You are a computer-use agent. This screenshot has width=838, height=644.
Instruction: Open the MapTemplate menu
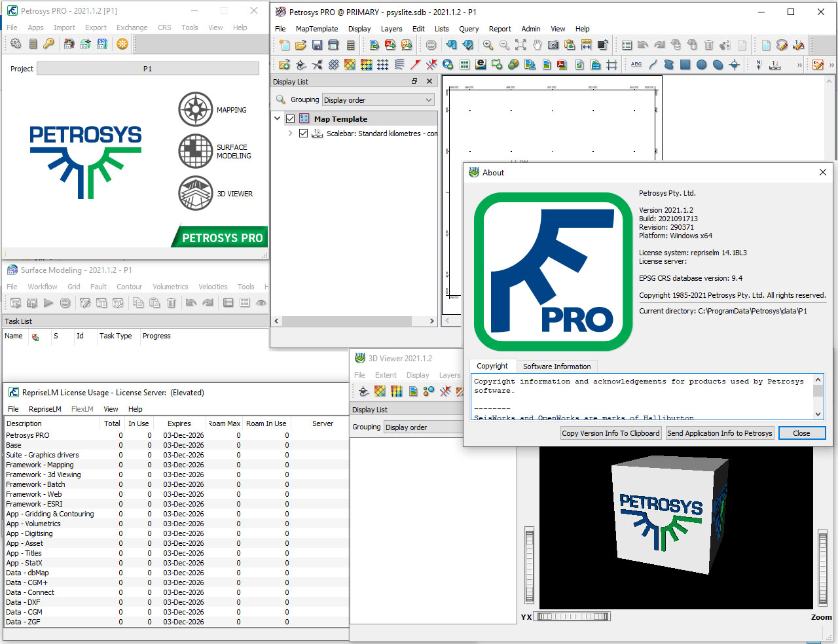point(316,29)
